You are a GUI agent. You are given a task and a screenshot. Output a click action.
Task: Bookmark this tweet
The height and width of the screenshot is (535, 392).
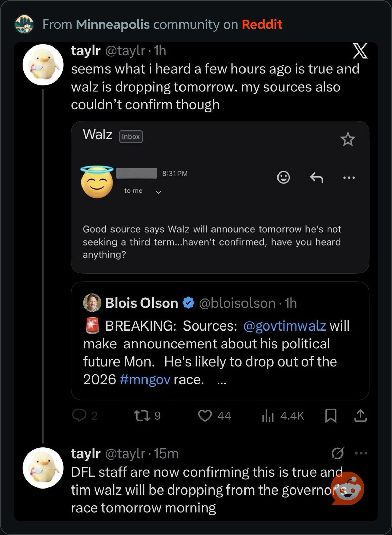(x=331, y=416)
